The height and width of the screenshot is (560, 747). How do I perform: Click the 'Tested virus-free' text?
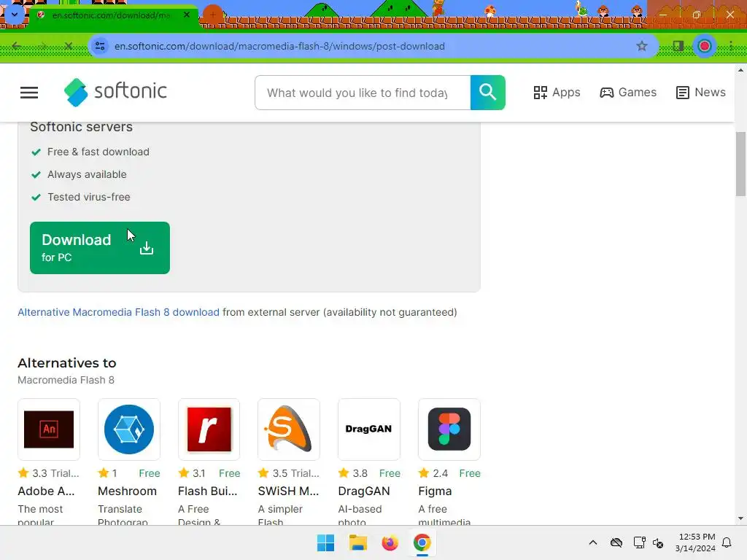click(x=88, y=197)
